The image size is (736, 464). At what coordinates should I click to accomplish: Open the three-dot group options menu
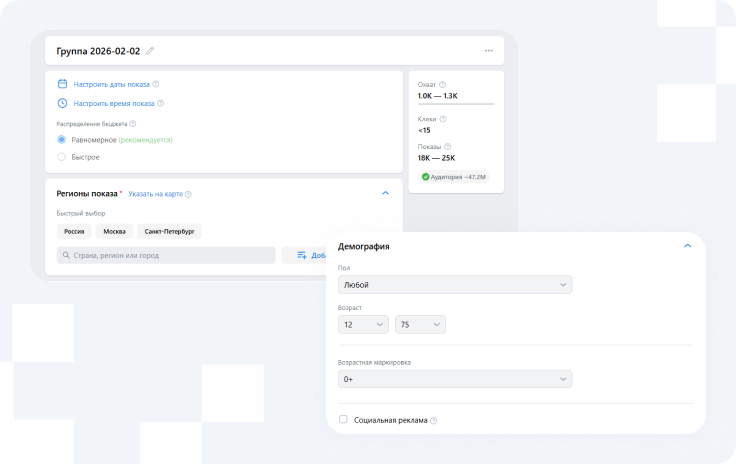(x=488, y=51)
